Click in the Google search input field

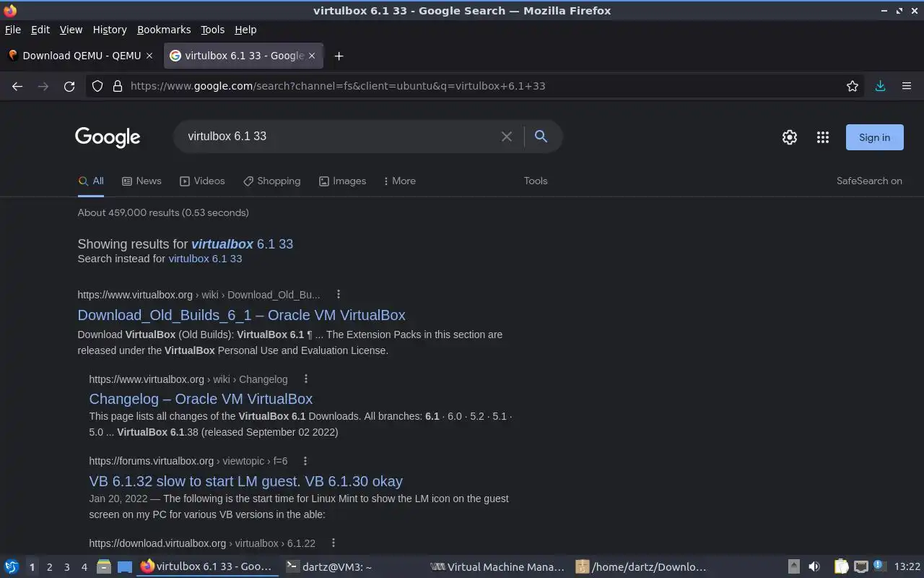(339, 136)
